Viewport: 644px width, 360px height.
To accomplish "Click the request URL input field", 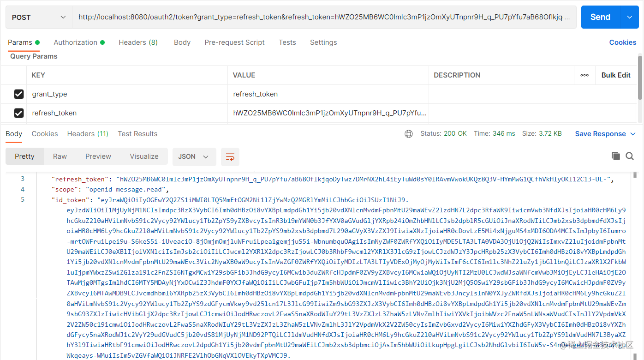I will click(x=324, y=17).
